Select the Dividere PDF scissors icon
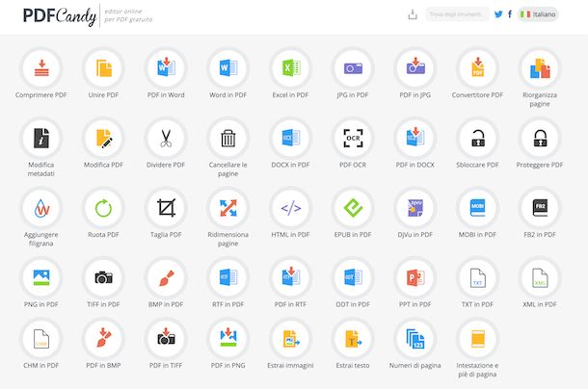This screenshot has width=588, height=389. pyautogui.click(x=166, y=138)
